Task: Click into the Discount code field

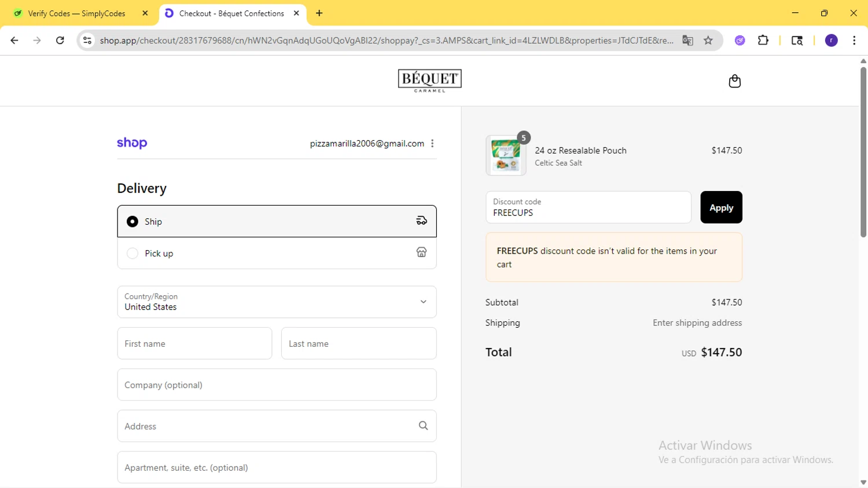Action: tap(589, 207)
